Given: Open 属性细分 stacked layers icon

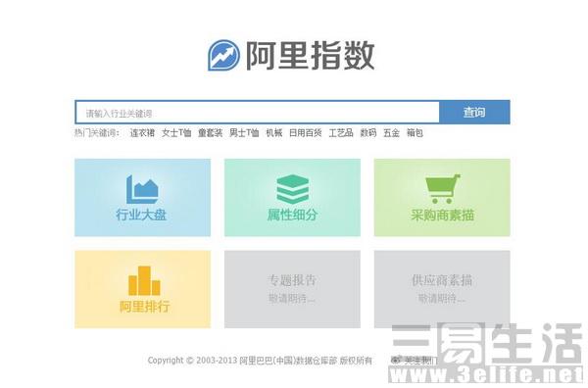Looking at the screenshot, I should (293, 189).
